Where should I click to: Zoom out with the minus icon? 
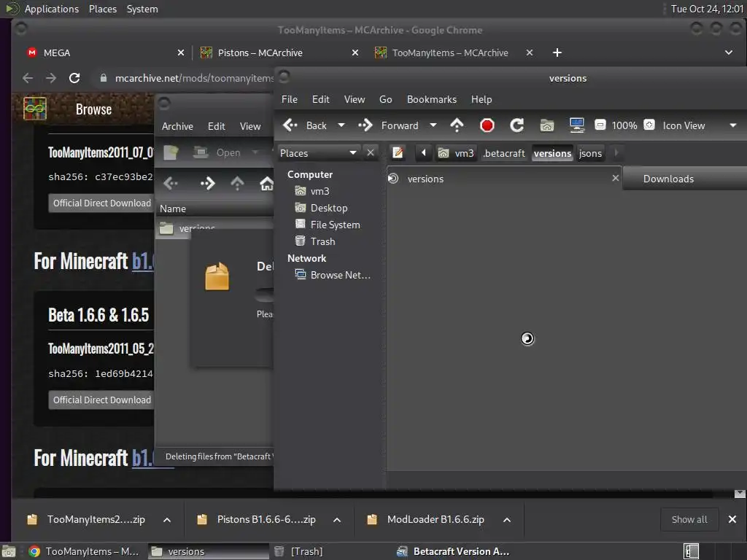click(600, 125)
